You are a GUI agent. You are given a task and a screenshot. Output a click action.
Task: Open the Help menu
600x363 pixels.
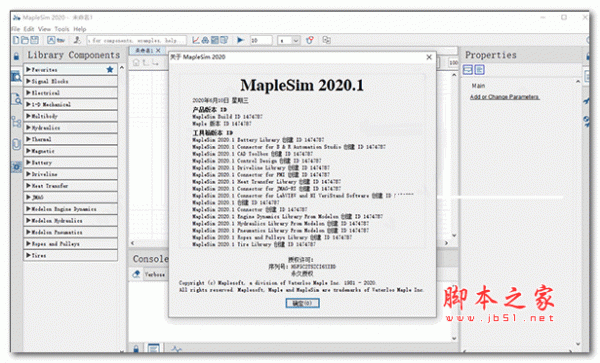[x=80, y=29]
